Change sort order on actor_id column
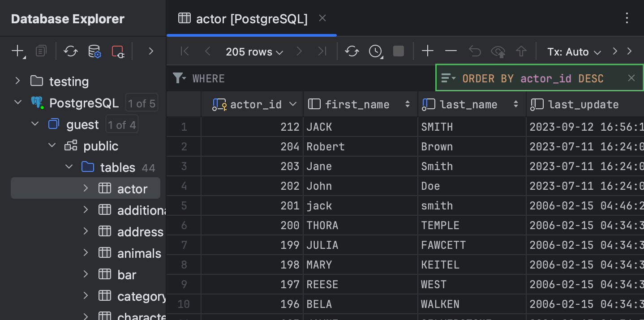The image size is (644, 320). (293, 104)
